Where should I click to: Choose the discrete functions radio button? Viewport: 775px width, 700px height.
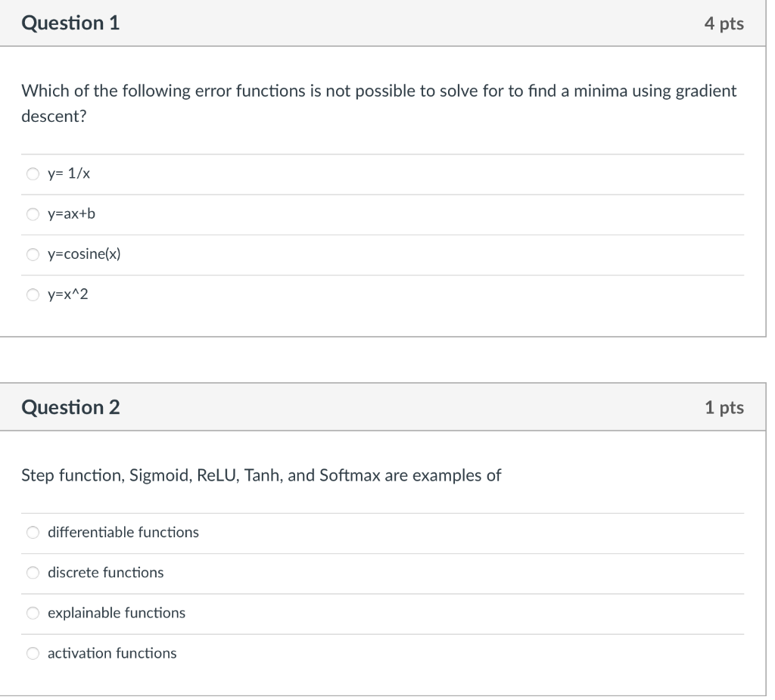[x=33, y=572]
